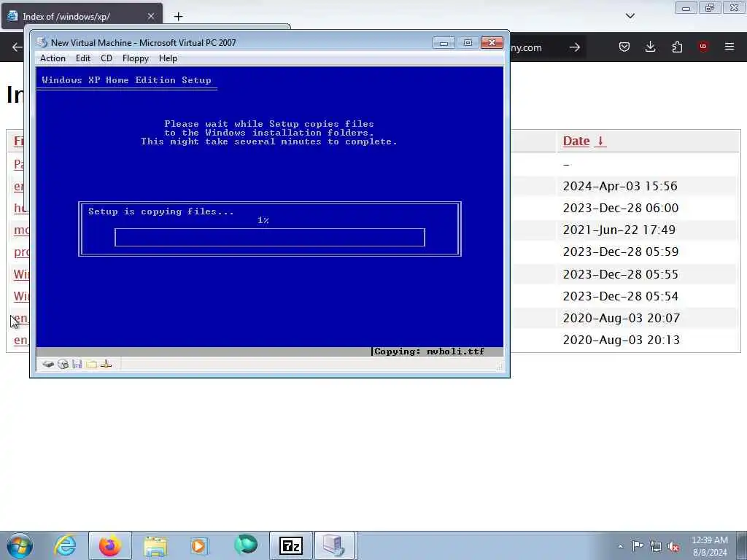Click the shared folders icon in Virtual PC status bar
This screenshot has width=747, height=560.
[91, 365]
